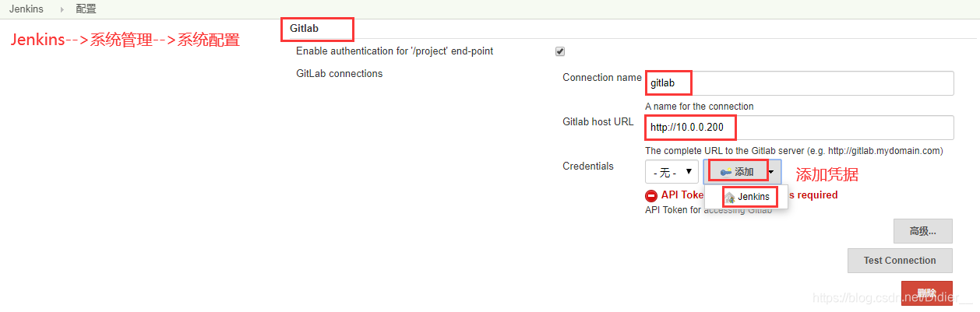Open the 配置 breadcrumb item
This screenshot has width=980, height=312.
click(x=86, y=9)
